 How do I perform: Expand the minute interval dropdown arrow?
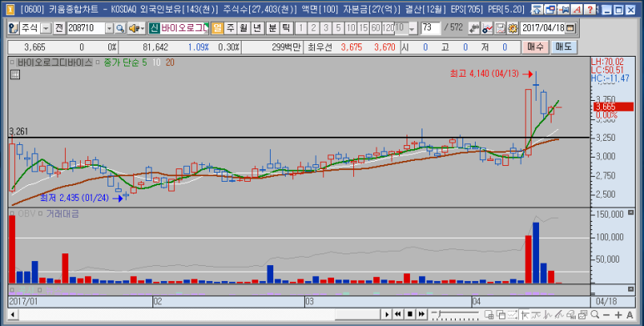point(412,28)
